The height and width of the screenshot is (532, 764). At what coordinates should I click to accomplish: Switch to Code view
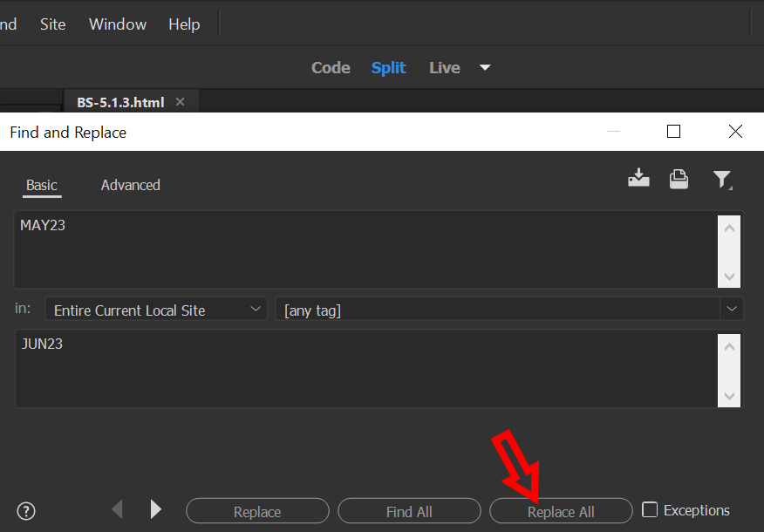[x=331, y=67]
